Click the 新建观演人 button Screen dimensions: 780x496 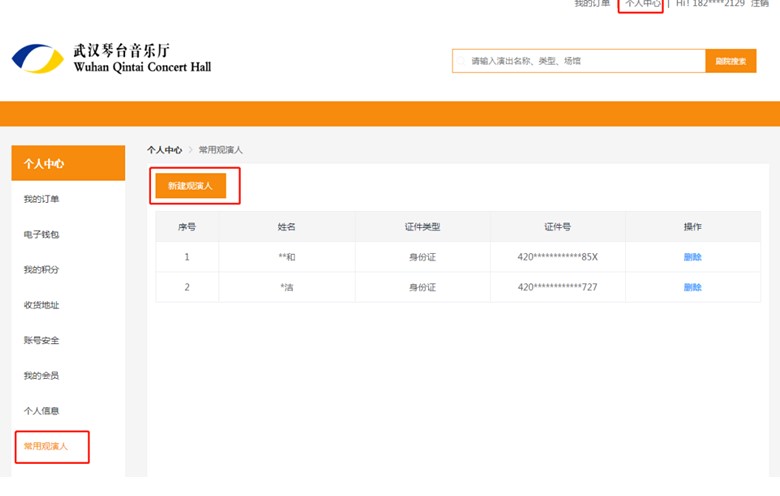coord(191,186)
